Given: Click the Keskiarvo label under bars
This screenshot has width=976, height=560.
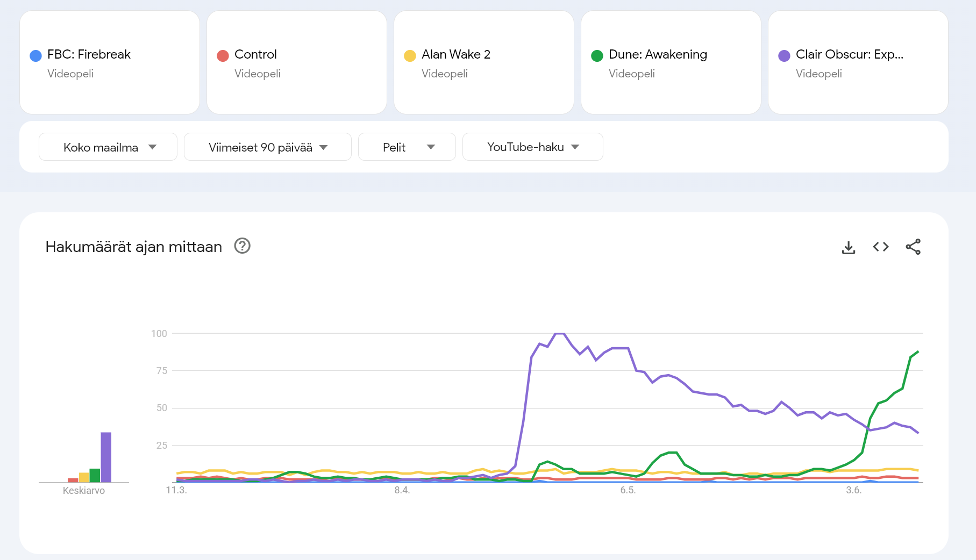Looking at the screenshot, I should pos(84,491).
